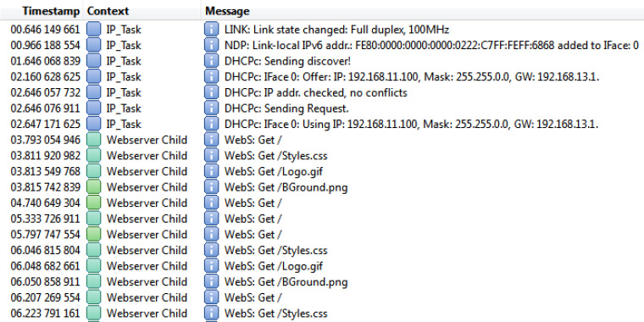This screenshot has width=644, height=322.
Task: Click info icon for Get /BGround.png at 06.050
Action: [211, 281]
